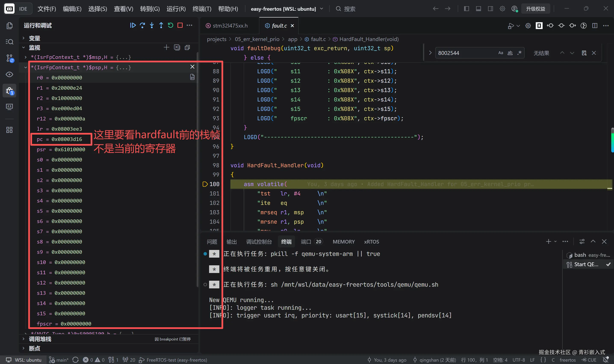614x364 pixels.
Task: Continue debugging with the play icon
Action: (x=133, y=25)
